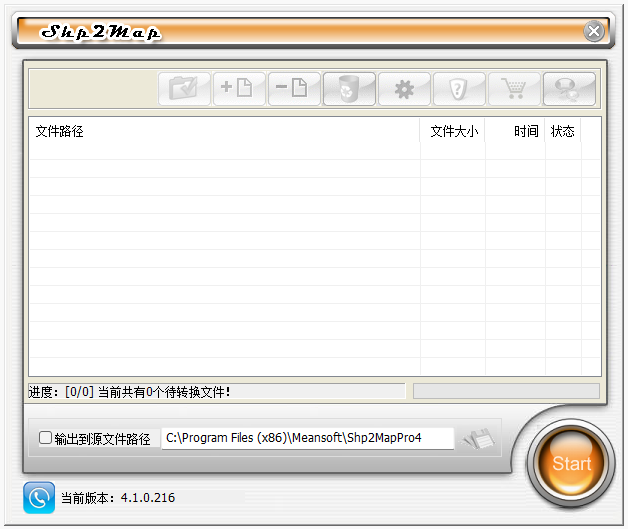Click the conversion progress bar
This screenshot has height=529, width=628.
tap(506, 391)
